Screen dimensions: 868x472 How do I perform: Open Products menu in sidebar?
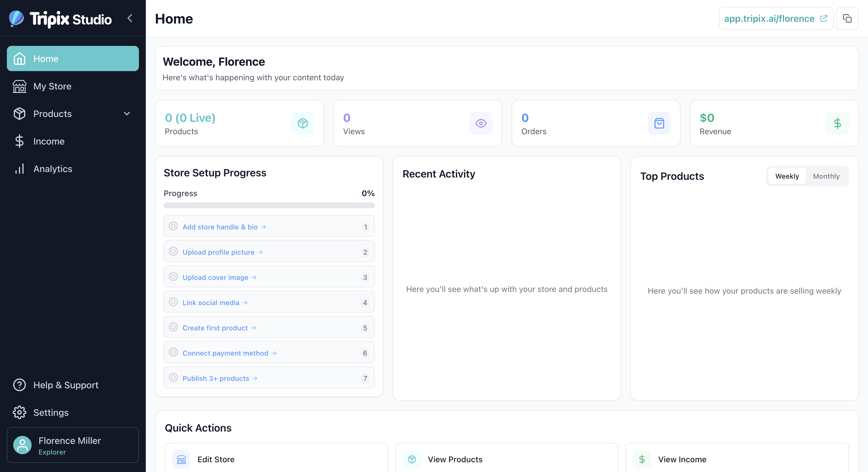73,114
